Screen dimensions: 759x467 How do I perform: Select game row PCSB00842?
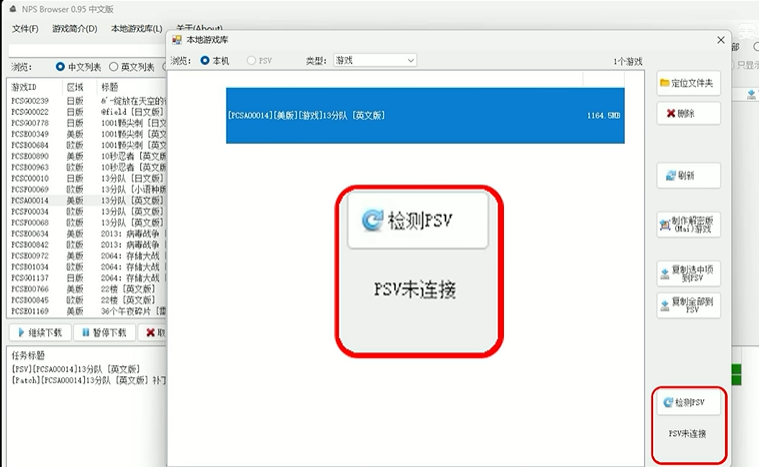pyautogui.click(x=87, y=245)
